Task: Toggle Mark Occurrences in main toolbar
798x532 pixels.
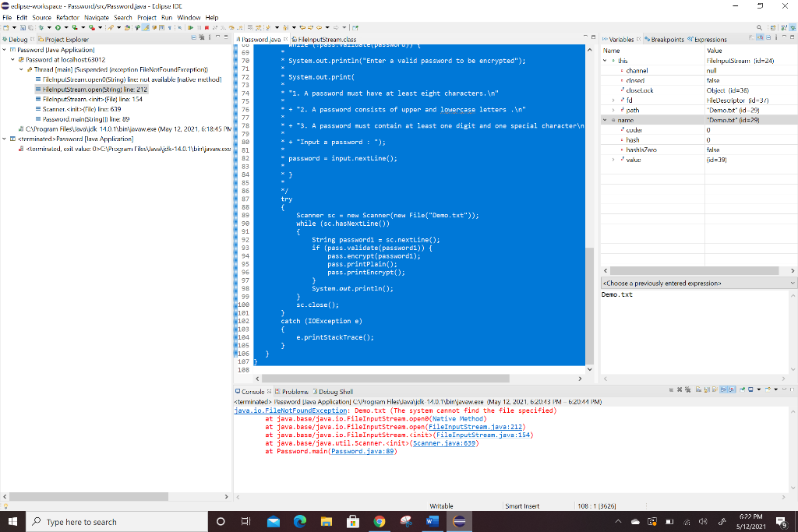Action: tap(146, 27)
